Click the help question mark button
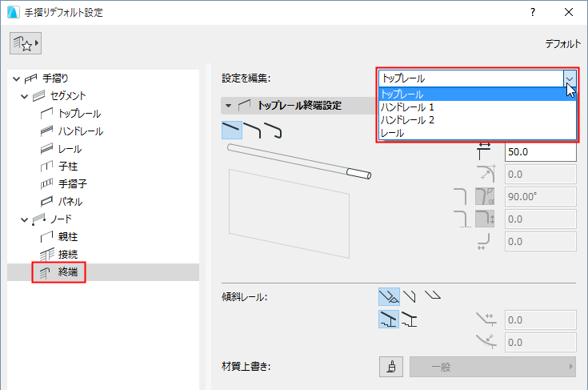 533,12
